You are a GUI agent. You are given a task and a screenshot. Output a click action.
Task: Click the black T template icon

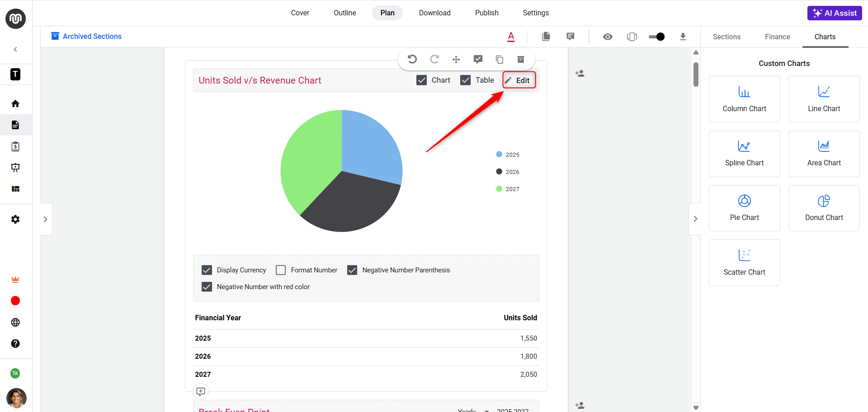pos(15,74)
